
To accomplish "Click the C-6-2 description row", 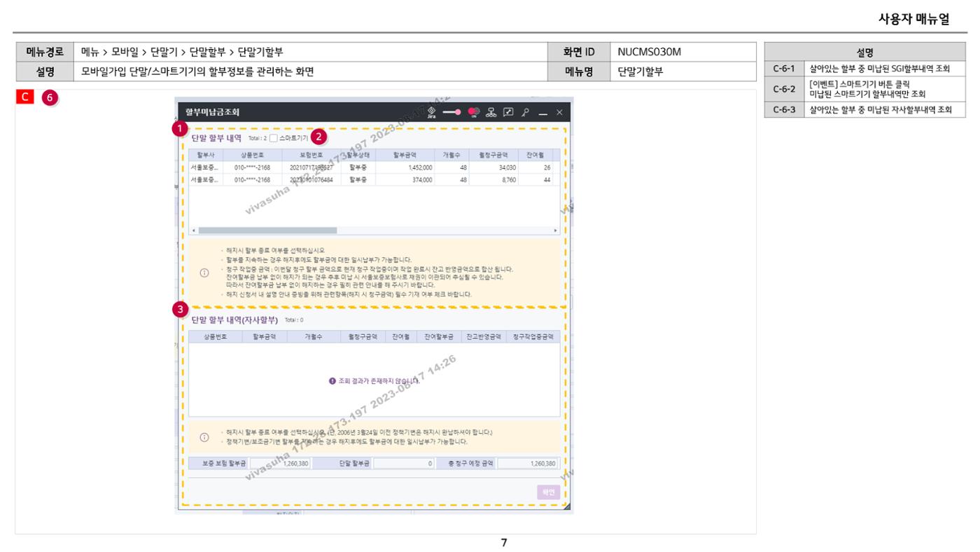I will pyautogui.click(x=865, y=89).
